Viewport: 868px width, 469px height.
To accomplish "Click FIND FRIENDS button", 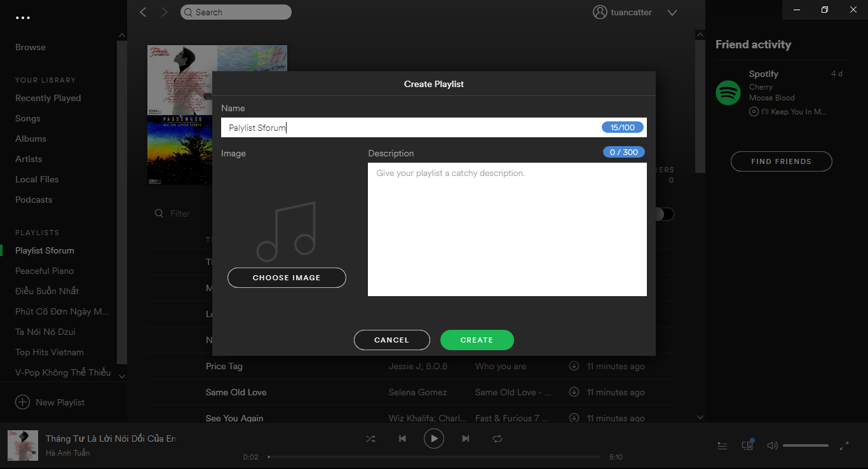I will click(x=782, y=161).
